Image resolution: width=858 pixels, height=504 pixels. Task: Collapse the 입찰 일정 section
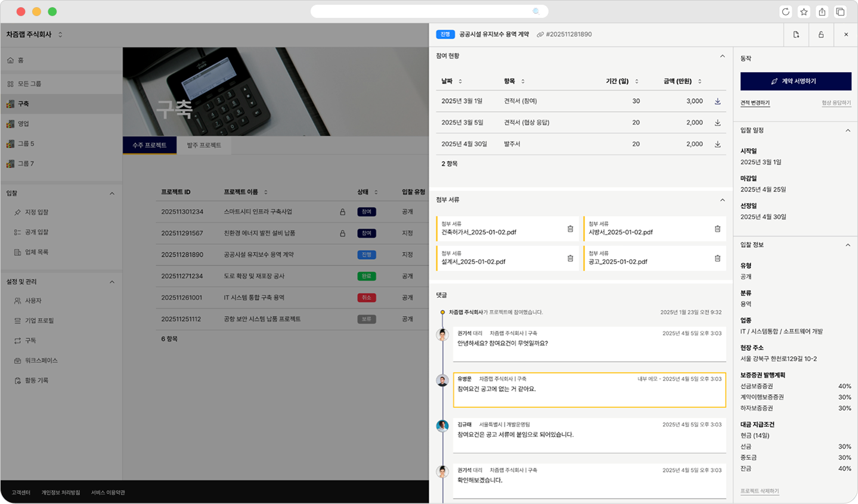(x=848, y=130)
